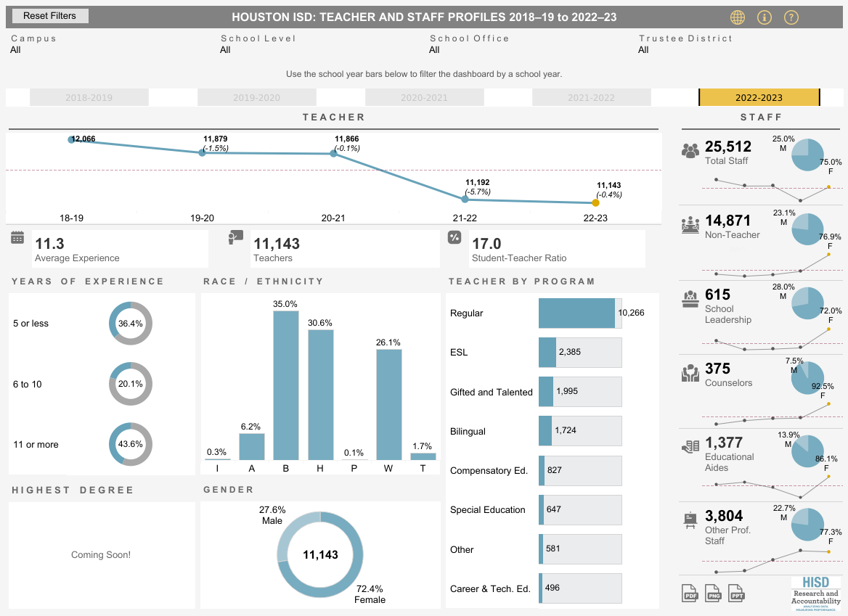Image resolution: width=848 pixels, height=616 pixels.
Task: Click the Total Staff gender pie chart
Action: point(807,155)
